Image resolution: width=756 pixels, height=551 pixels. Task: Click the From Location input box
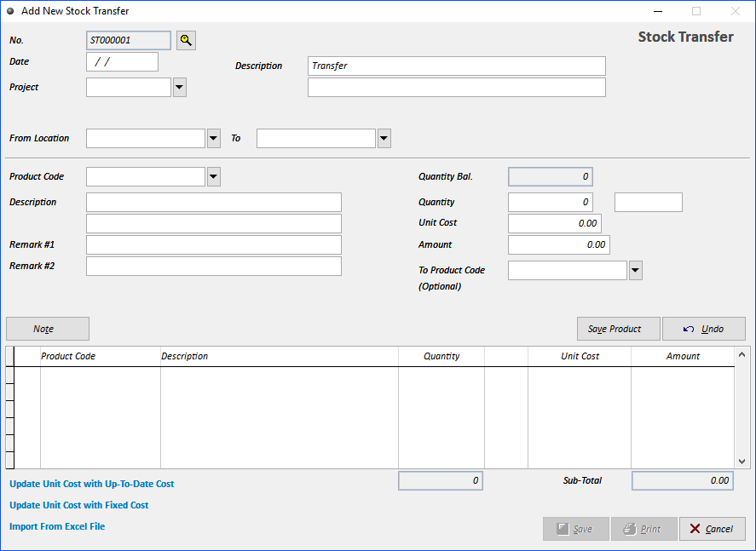146,138
